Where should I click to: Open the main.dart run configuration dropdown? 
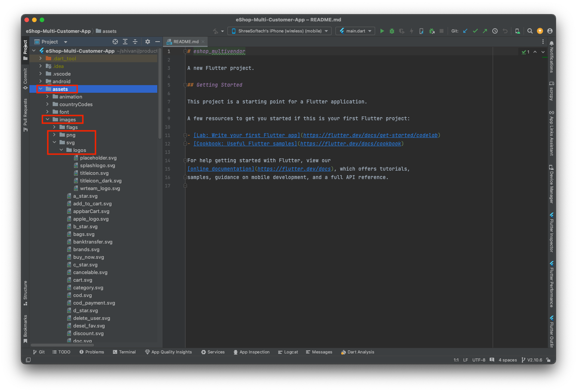(x=355, y=31)
